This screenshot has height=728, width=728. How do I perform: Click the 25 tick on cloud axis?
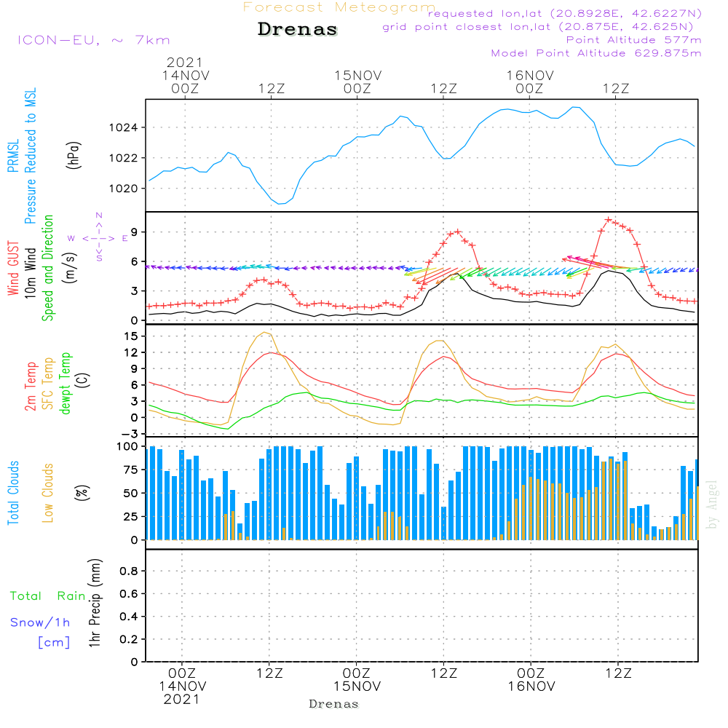click(x=131, y=516)
